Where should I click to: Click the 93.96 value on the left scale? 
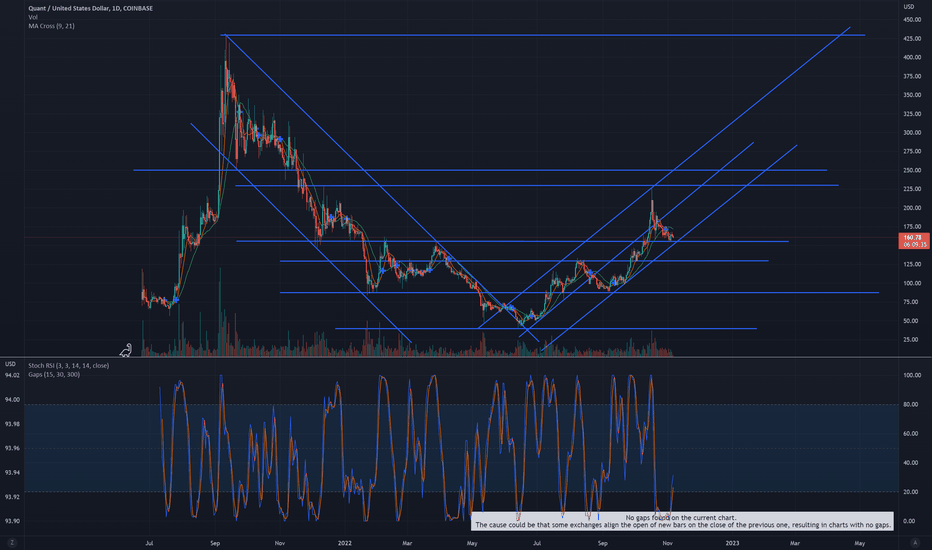point(12,448)
